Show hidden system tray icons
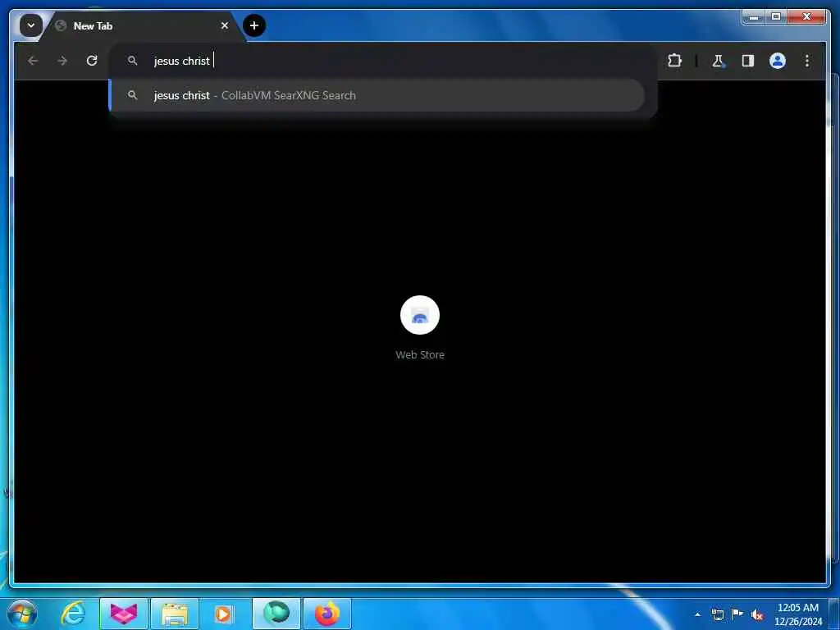 click(x=697, y=614)
